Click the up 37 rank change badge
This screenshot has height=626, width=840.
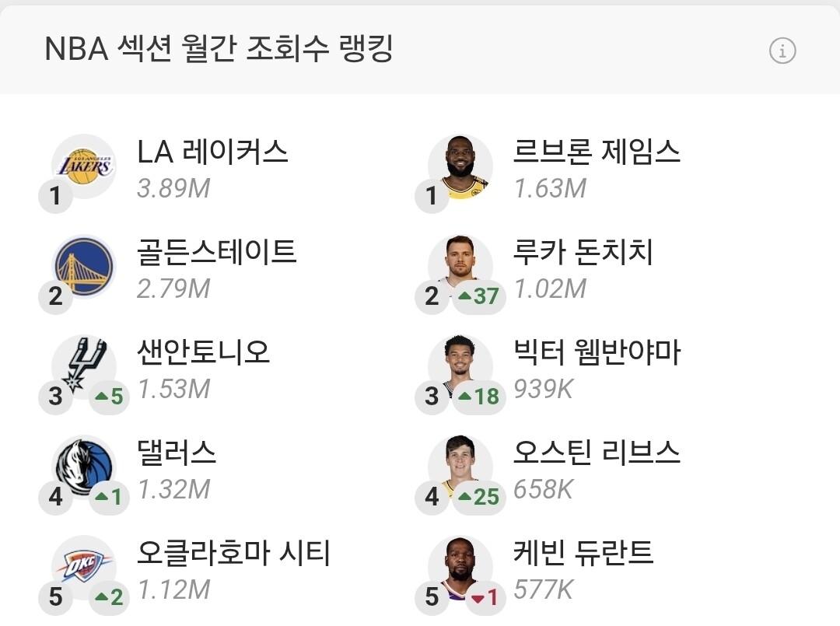[479, 296]
